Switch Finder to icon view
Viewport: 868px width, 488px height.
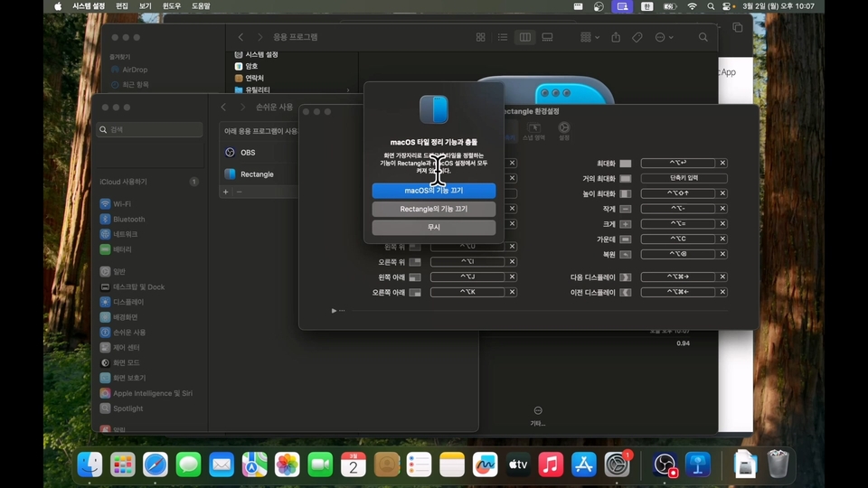point(480,37)
